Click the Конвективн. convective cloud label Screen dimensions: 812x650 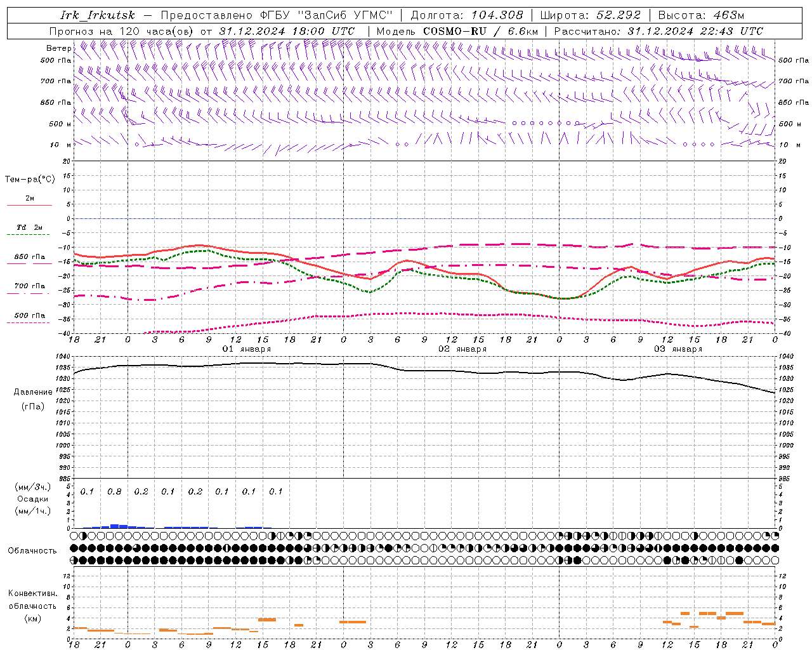coord(32,594)
